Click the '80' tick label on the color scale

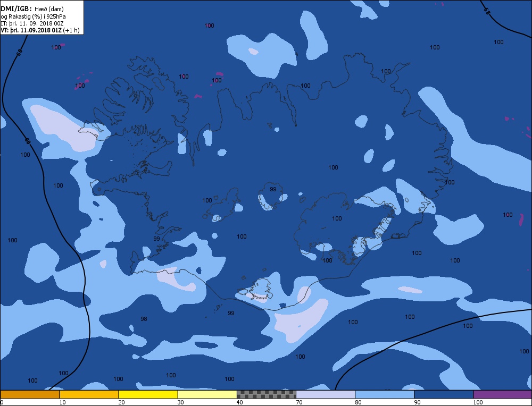pyautogui.click(x=358, y=402)
